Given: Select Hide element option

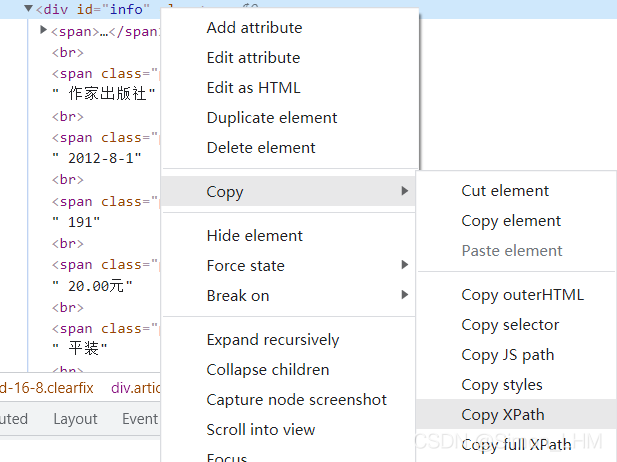Looking at the screenshot, I should (x=255, y=236).
